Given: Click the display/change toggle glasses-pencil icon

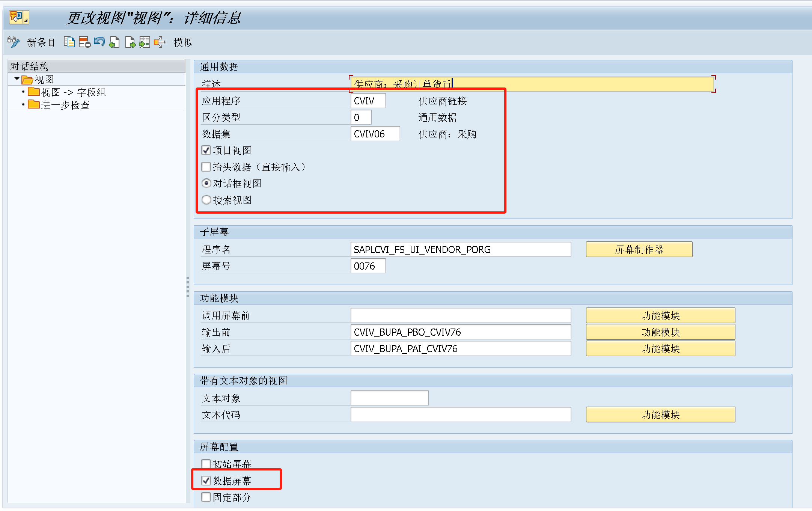Looking at the screenshot, I should click(x=14, y=42).
